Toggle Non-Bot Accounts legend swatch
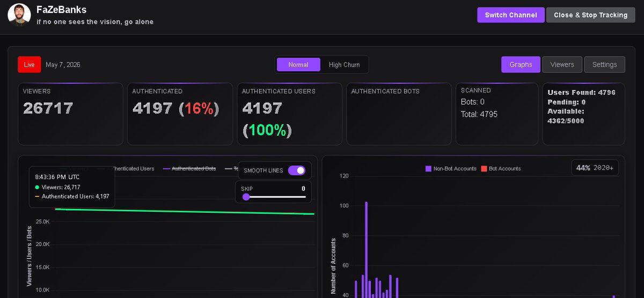 (x=428, y=168)
